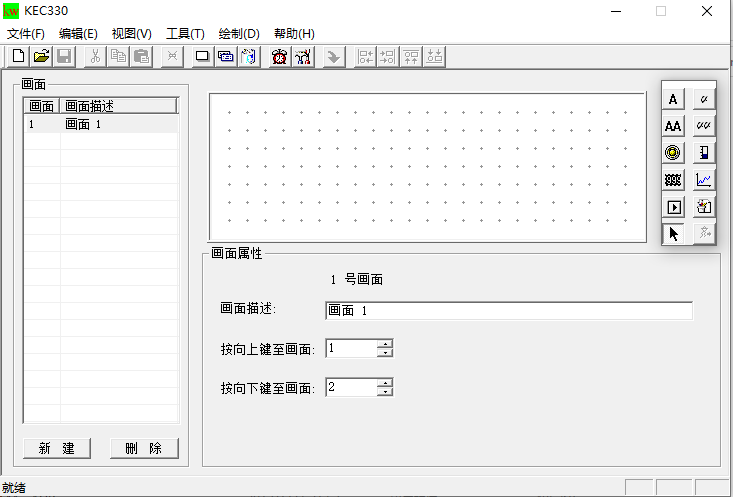This screenshot has width=733, height=497.
Task: Click the paste clipboard icon
Action: point(141,57)
